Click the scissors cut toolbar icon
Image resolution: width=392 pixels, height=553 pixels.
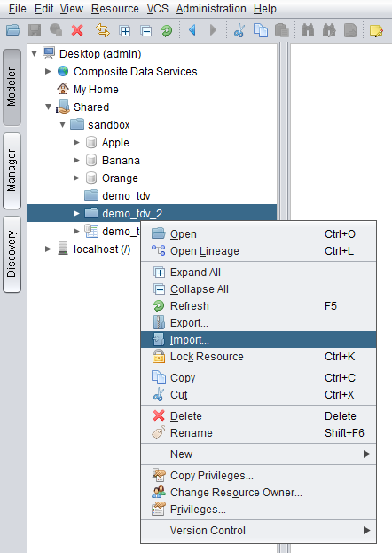pos(239,30)
